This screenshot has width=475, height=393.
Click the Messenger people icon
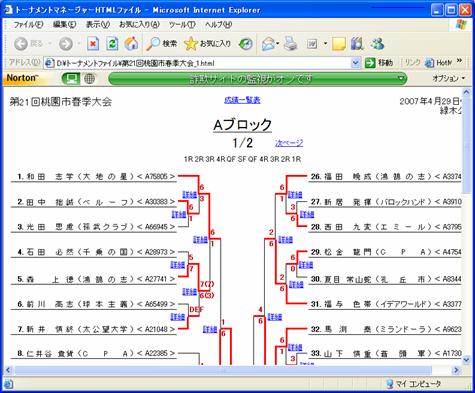click(378, 44)
